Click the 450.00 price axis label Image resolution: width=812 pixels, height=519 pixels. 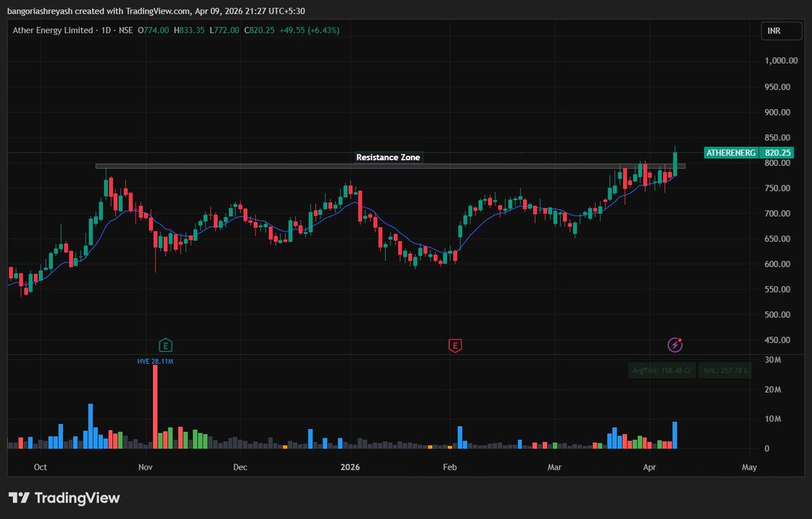click(779, 340)
